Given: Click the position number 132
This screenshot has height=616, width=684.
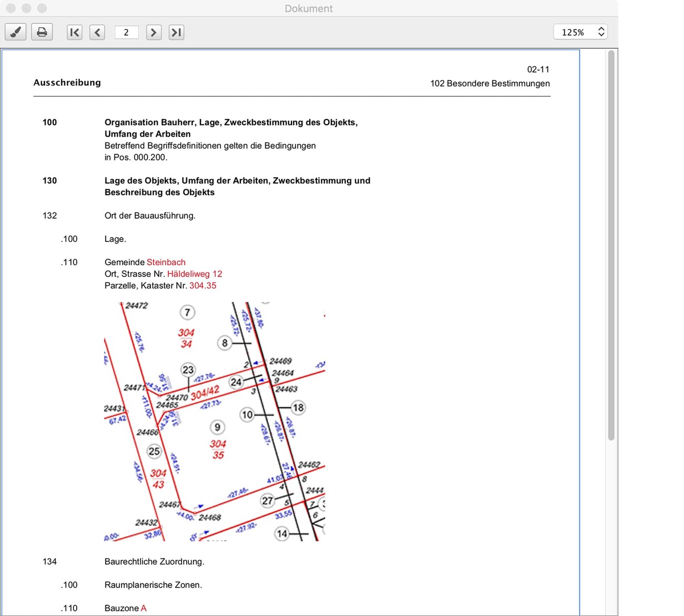Looking at the screenshot, I should pos(49,215).
